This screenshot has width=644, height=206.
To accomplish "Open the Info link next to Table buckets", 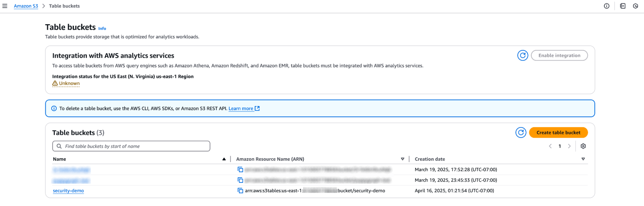I will [x=102, y=28].
